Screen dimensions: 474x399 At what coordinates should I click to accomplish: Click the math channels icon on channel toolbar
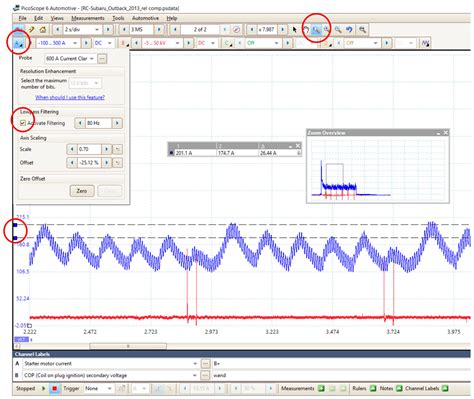425,43
